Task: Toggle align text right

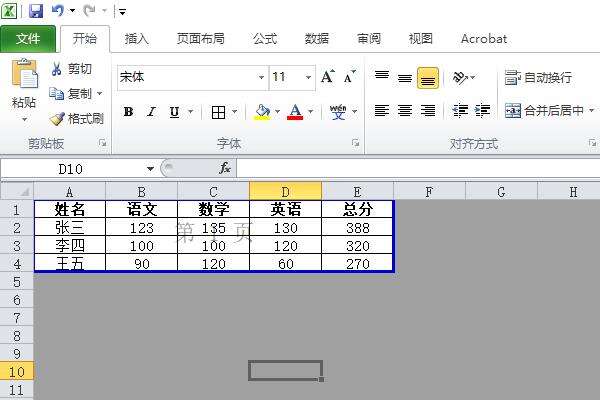Action: pos(428,111)
